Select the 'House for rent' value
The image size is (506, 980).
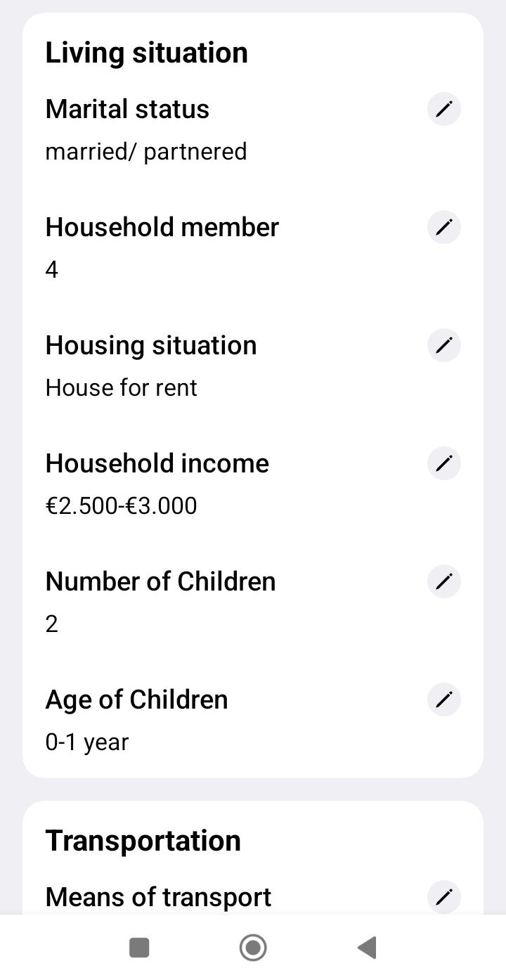(121, 388)
